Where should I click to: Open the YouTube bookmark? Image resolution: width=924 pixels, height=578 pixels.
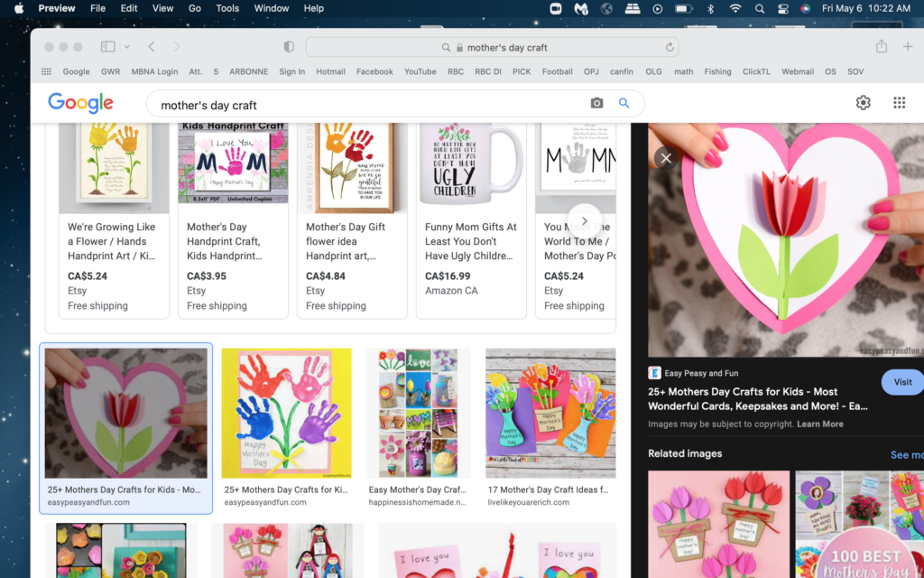pos(420,71)
